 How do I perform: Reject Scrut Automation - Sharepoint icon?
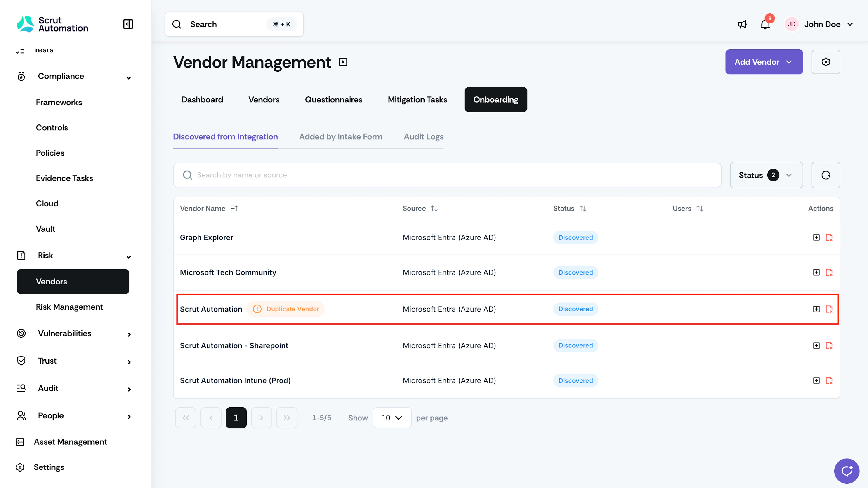point(829,345)
